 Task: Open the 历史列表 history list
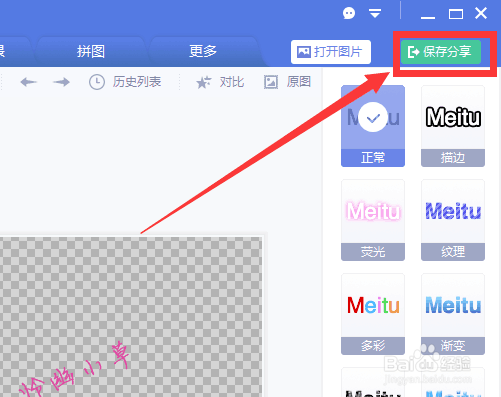click(x=125, y=82)
